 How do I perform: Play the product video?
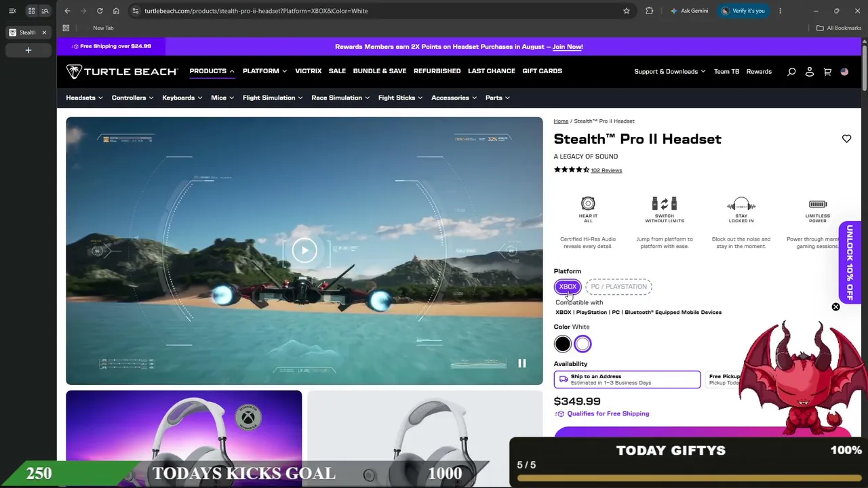[x=304, y=250]
